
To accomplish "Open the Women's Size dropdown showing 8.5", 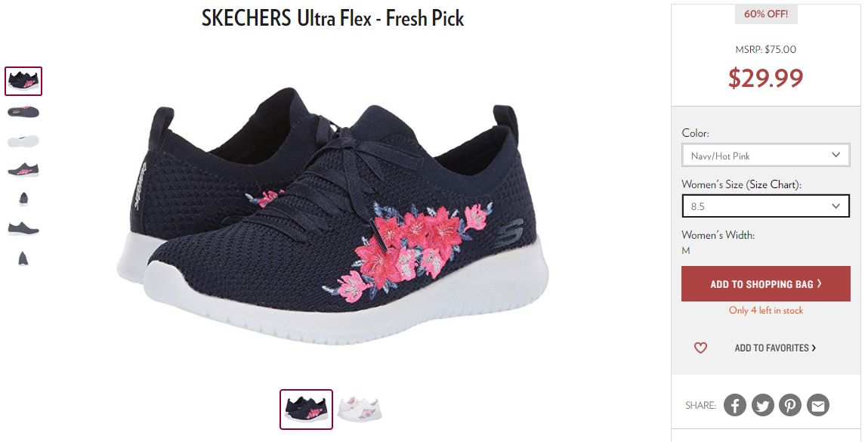I will pos(765,206).
